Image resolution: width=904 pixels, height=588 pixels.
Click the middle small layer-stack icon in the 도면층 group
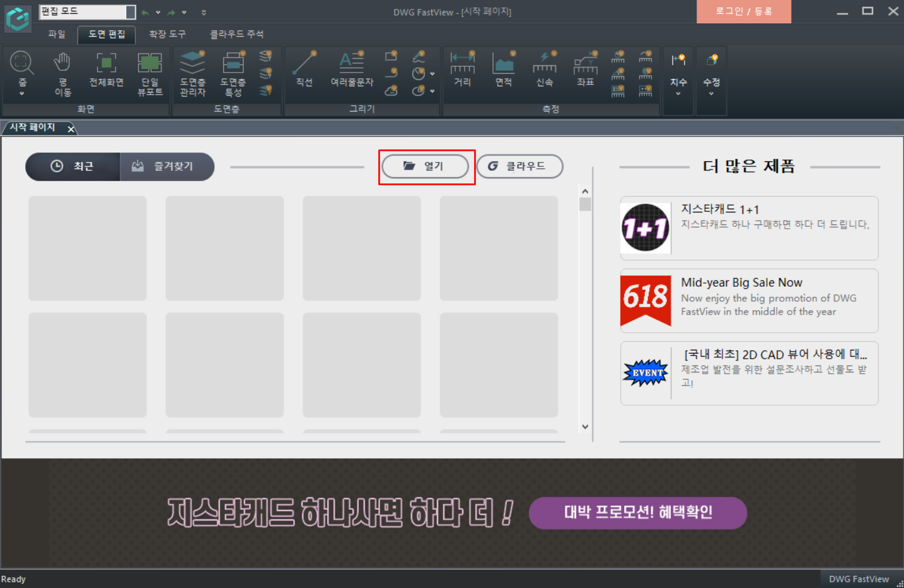click(x=266, y=73)
